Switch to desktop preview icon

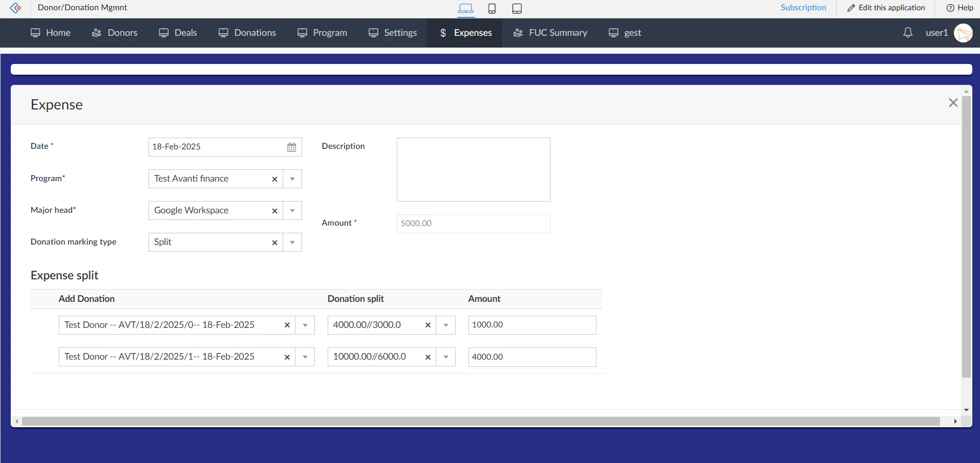pos(465,8)
